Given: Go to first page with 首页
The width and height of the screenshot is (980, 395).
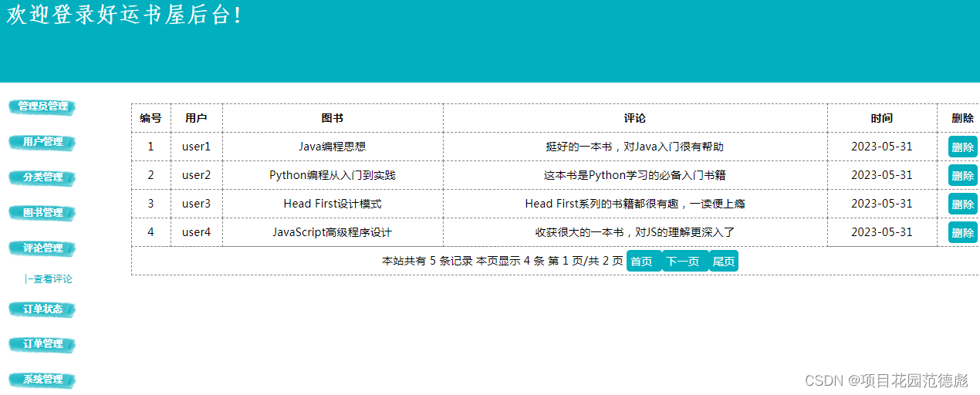Looking at the screenshot, I should point(644,262).
